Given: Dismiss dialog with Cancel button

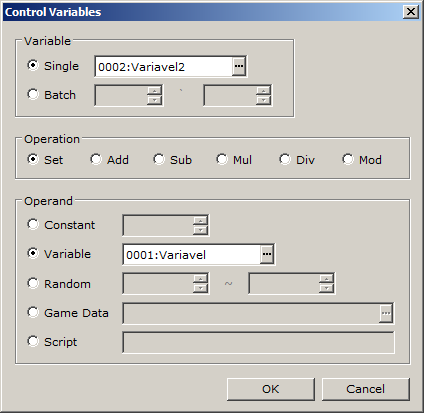Looking at the screenshot, I should [x=365, y=389].
